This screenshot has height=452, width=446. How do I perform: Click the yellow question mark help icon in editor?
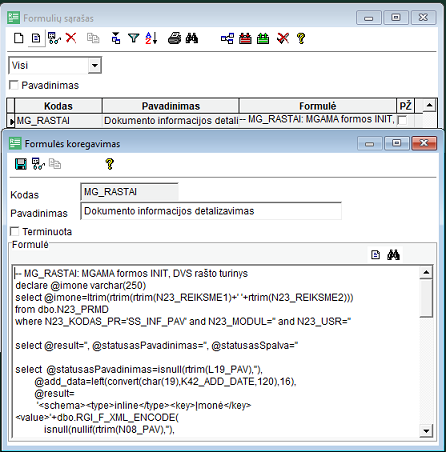click(110, 164)
